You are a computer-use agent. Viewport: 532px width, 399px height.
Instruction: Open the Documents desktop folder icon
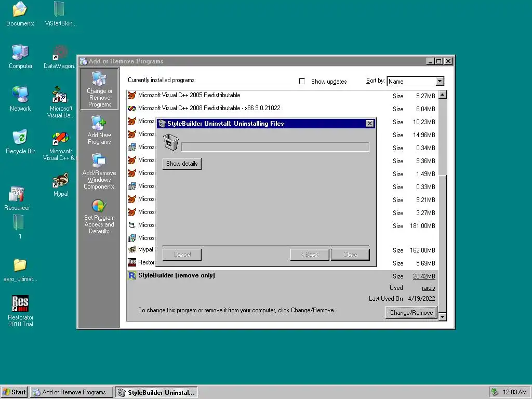tap(20, 10)
